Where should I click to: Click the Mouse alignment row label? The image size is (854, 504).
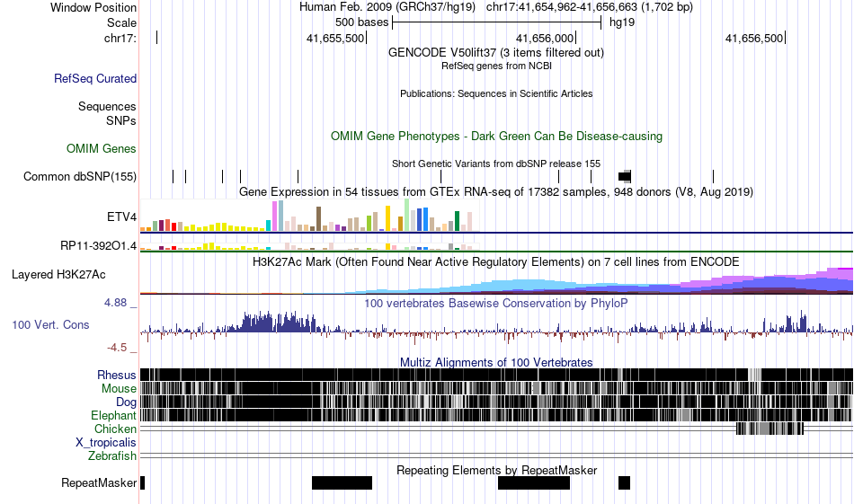[x=119, y=389]
